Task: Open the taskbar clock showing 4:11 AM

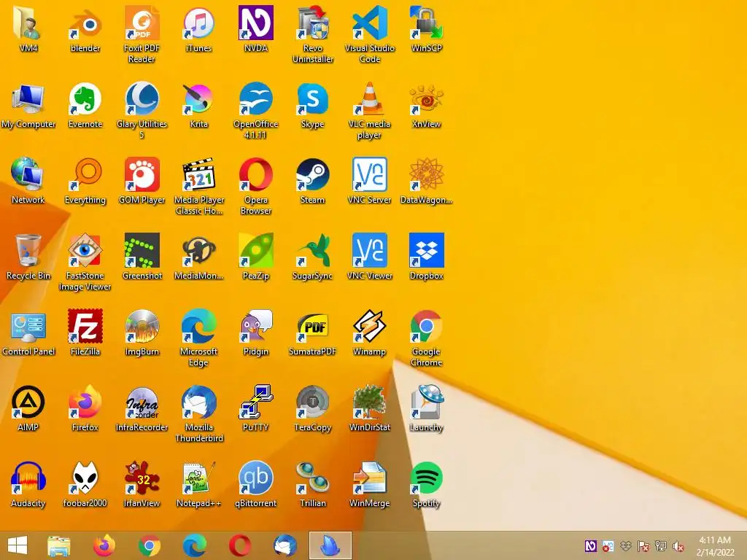Action: (715, 546)
